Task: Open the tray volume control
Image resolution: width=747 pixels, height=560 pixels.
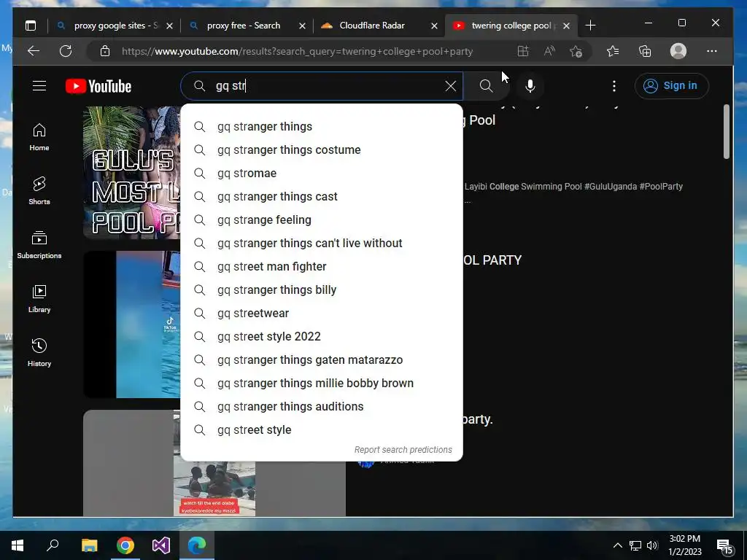Action: point(652,545)
